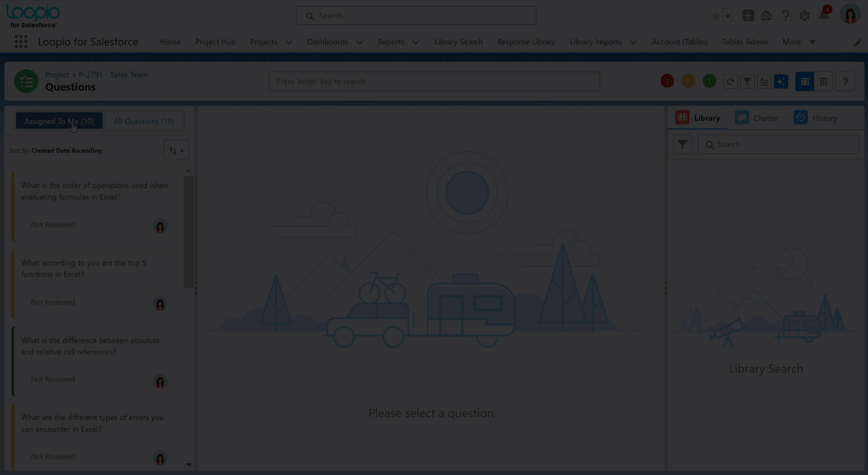Click the question list scrollbar thumb
868x475 pixels.
(x=188, y=232)
